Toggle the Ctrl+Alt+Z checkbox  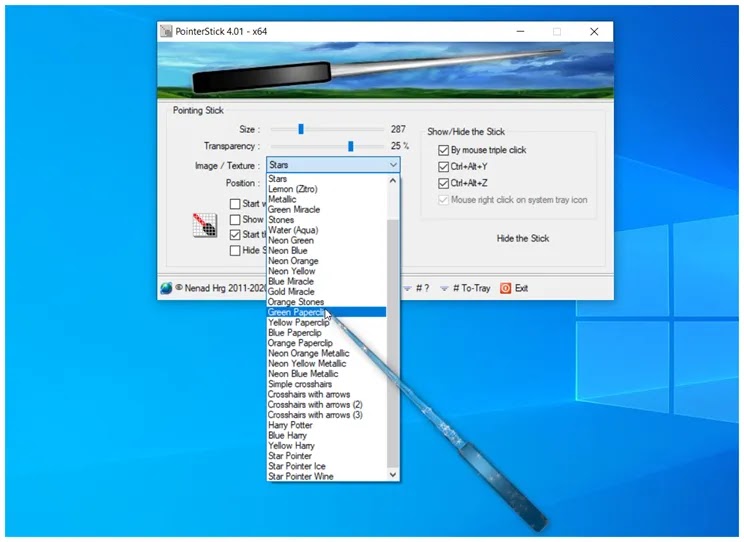[x=443, y=183]
